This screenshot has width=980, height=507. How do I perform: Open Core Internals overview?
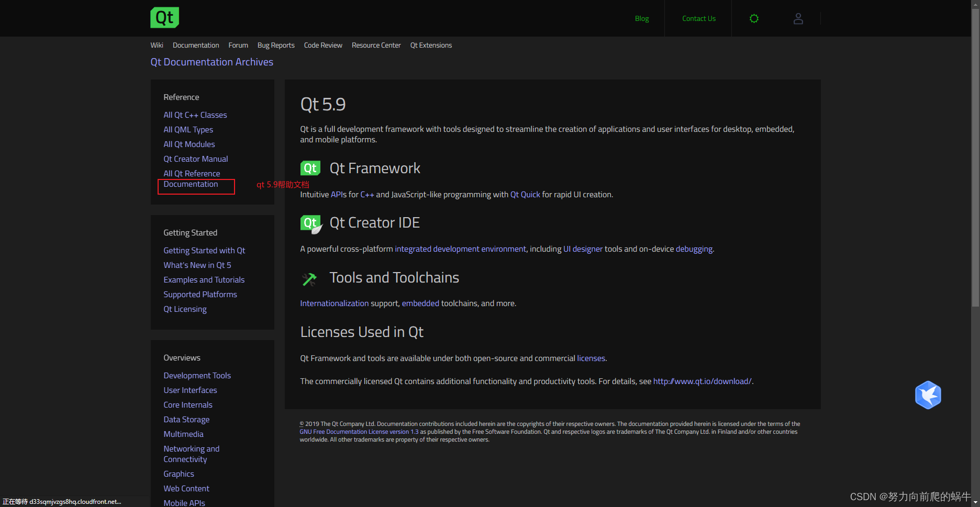[188, 404]
